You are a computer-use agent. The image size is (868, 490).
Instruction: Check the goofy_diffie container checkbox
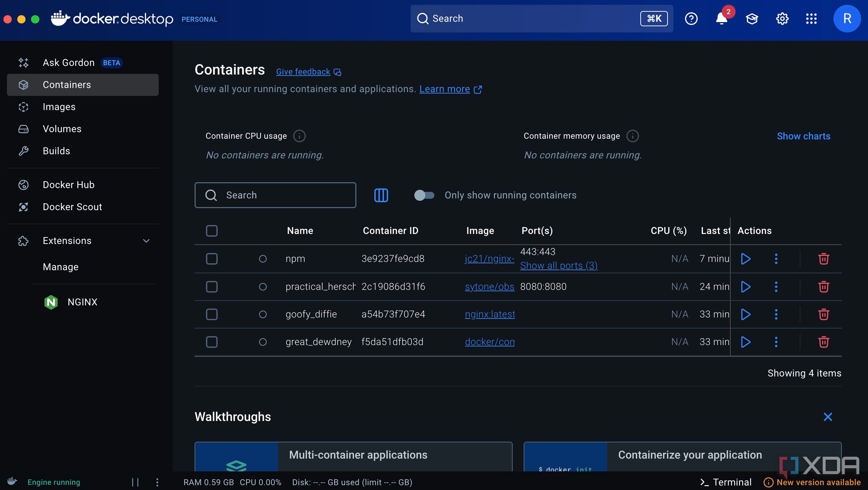pos(211,314)
